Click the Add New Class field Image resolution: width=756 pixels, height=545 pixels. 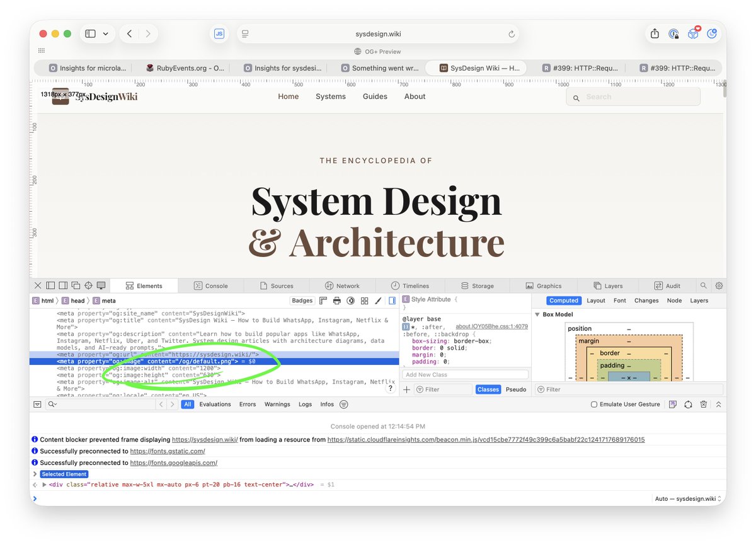point(465,375)
